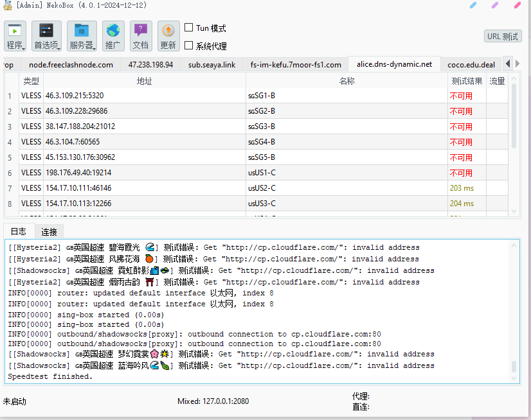Open the 连接 (Connections) tab
This screenshot has width=531, height=420.
click(x=49, y=232)
